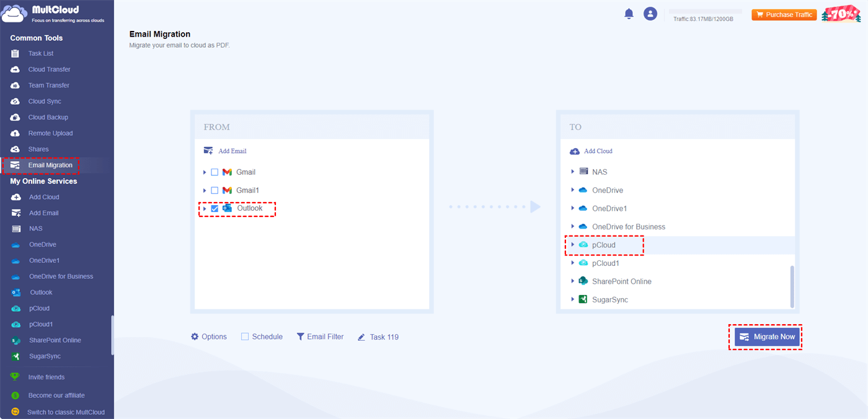Expand the Gmail1 account tree arrow
The image size is (868, 419).
point(205,190)
